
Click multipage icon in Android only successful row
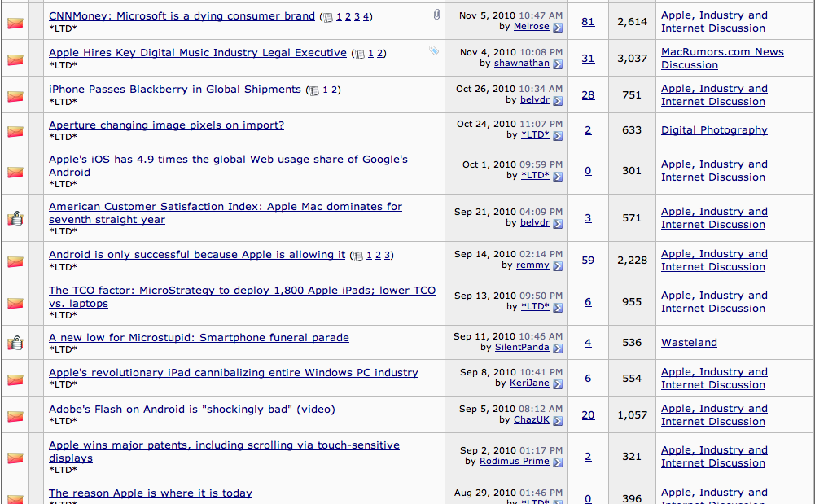(358, 256)
